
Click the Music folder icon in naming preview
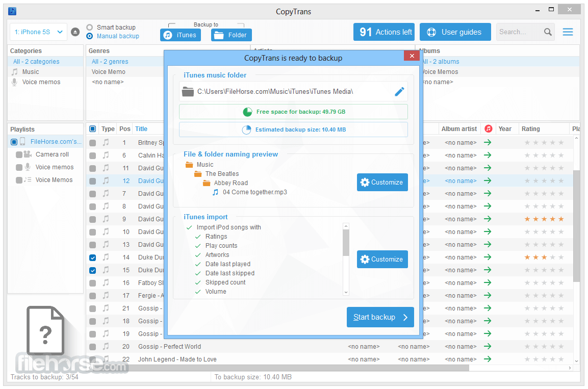[189, 165]
